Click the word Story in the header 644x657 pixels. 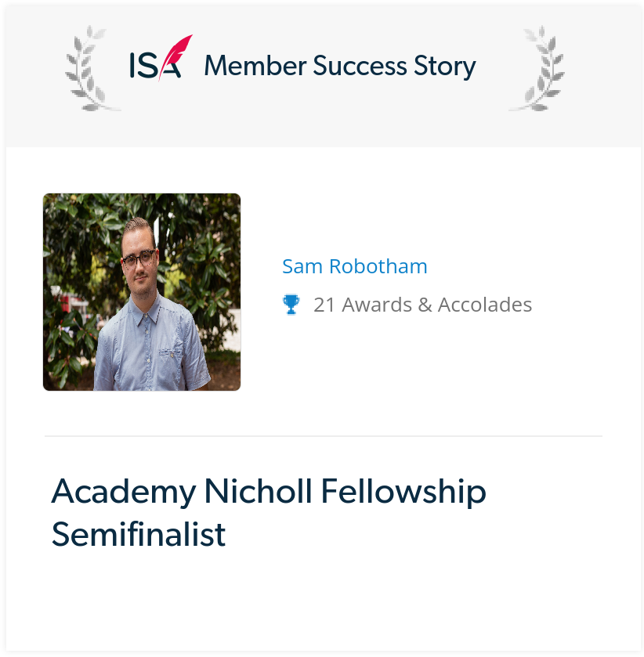tap(445, 67)
